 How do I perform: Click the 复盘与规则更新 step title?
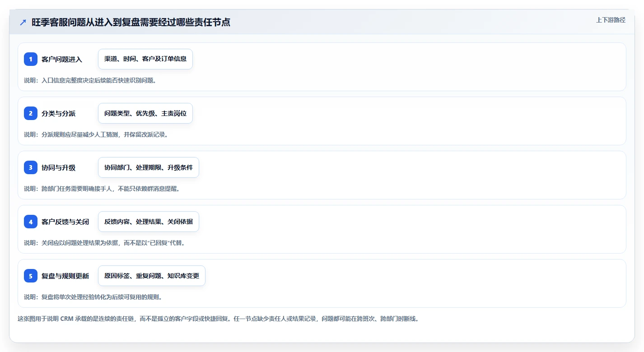pos(65,276)
